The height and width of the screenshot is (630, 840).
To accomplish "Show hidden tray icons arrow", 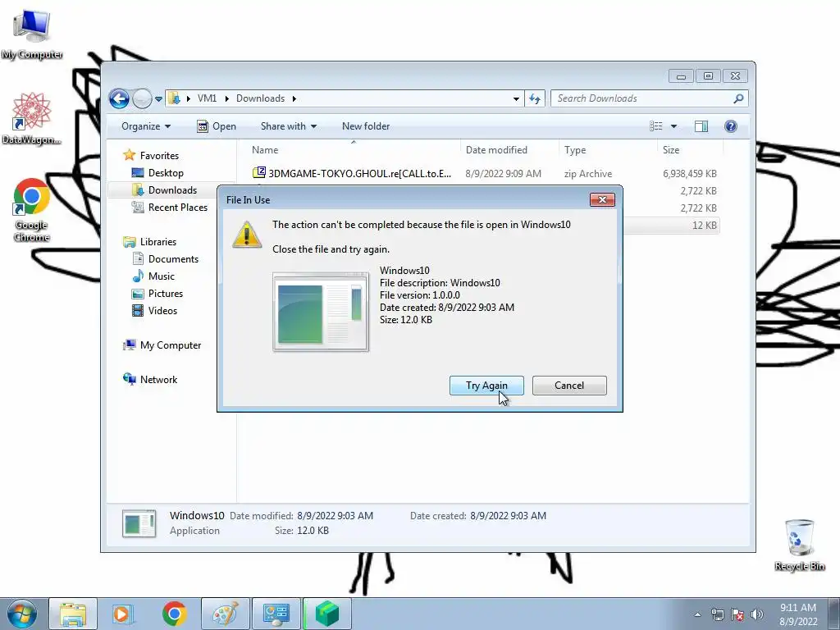I will tap(697, 614).
